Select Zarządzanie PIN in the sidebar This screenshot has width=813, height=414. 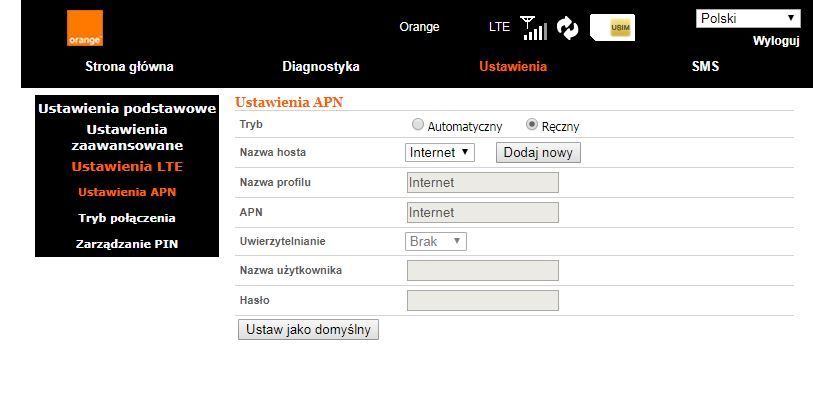coord(127,243)
